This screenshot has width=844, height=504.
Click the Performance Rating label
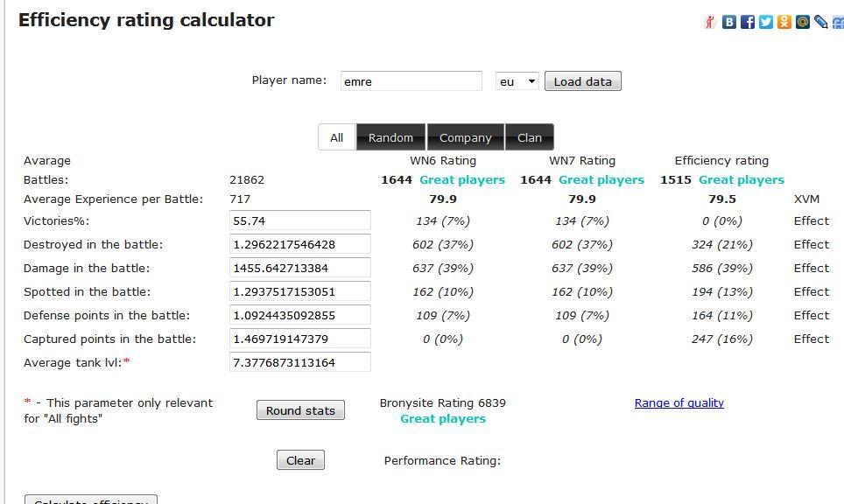coord(442,460)
